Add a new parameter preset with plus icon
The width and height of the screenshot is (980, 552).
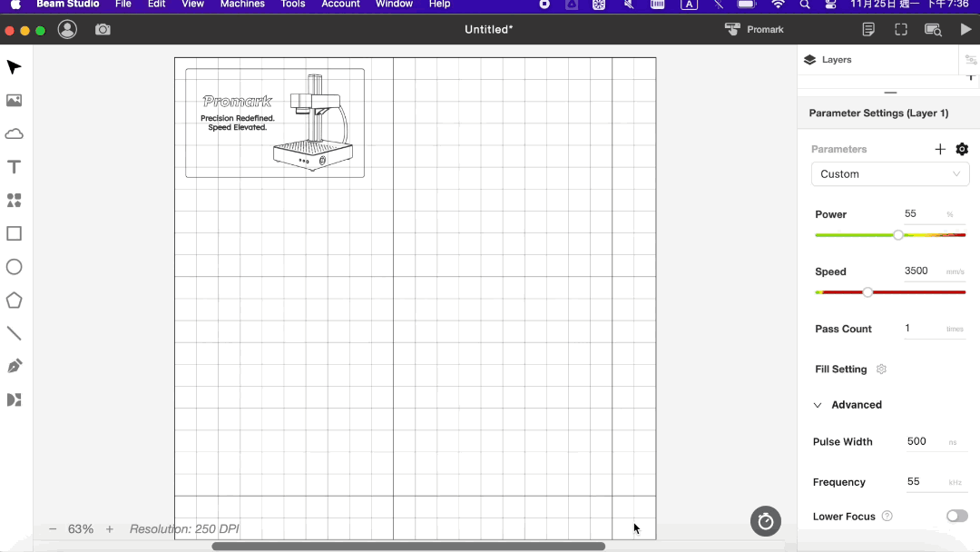click(940, 149)
